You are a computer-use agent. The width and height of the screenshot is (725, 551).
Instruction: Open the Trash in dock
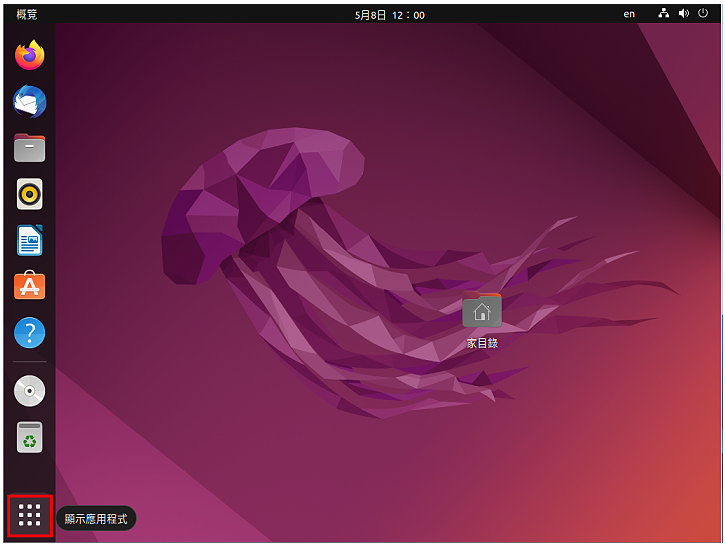pyautogui.click(x=30, y=437)
